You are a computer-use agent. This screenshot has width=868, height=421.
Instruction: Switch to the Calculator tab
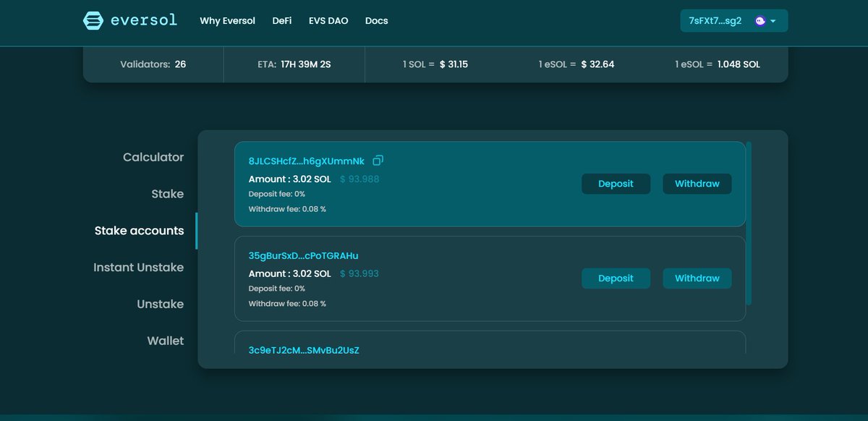pos(153,157)
